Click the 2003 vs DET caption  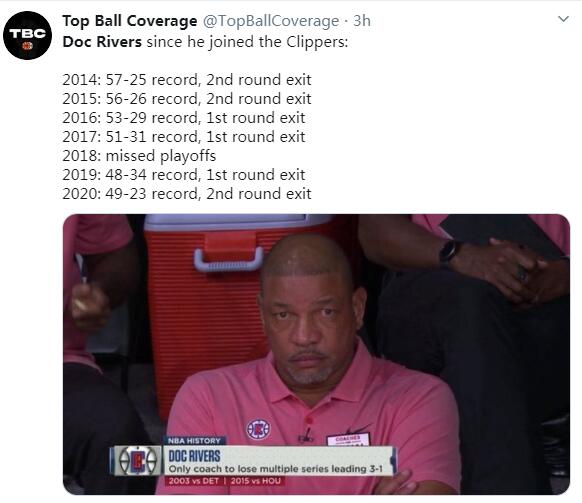193,481
